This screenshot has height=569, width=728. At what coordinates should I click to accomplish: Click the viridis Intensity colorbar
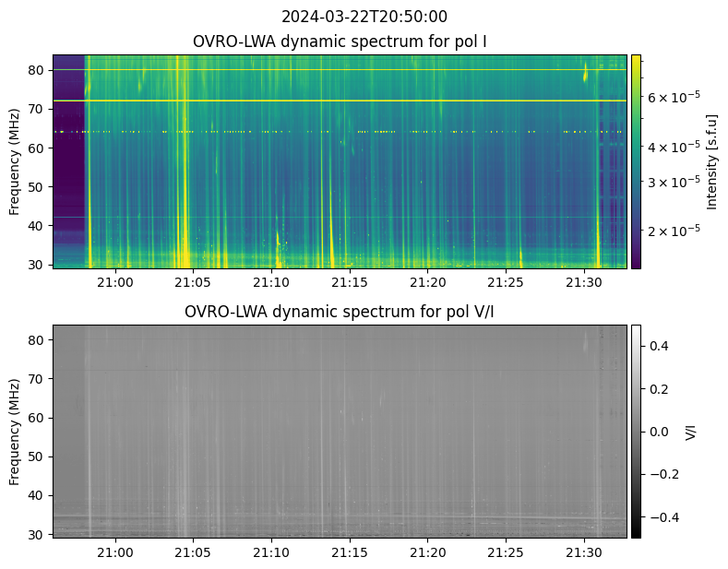[636, 161]
